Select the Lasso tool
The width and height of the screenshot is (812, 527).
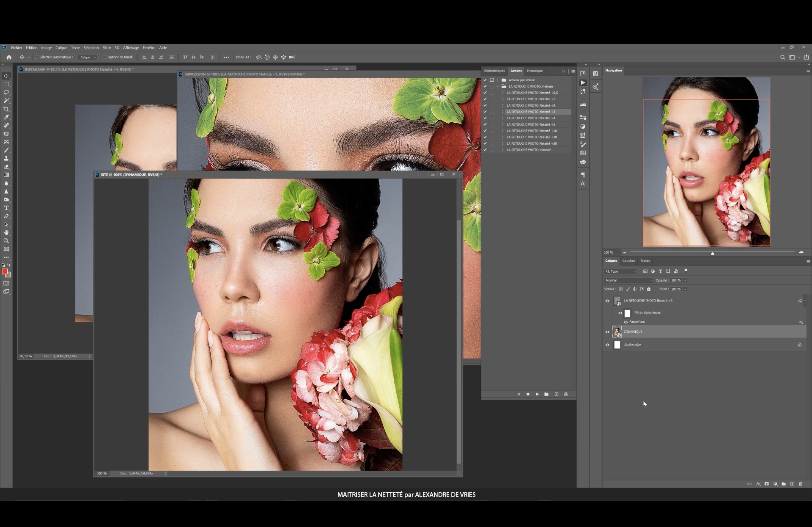coord(6,93)
